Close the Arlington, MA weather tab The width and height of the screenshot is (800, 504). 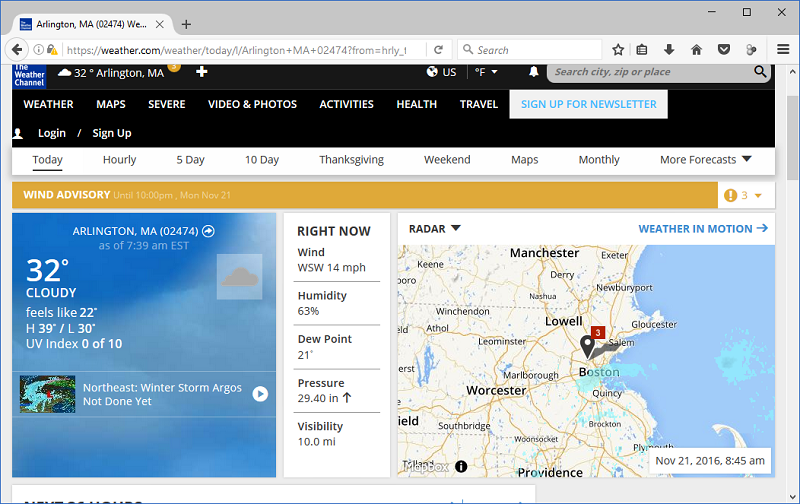[160, 24]
